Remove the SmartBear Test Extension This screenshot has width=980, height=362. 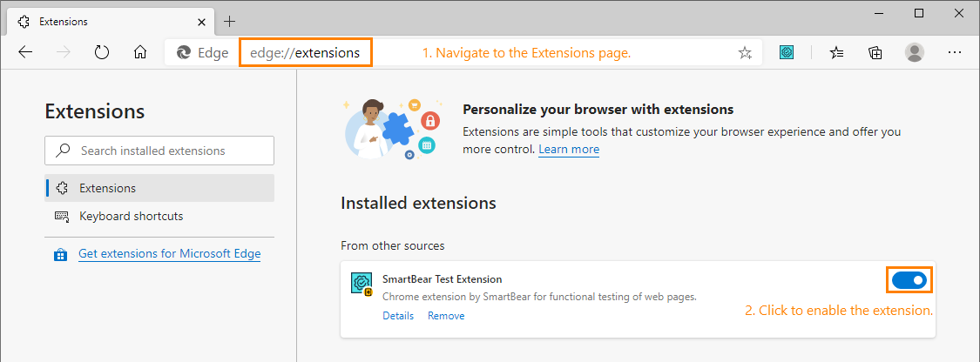tap(446, 316)
